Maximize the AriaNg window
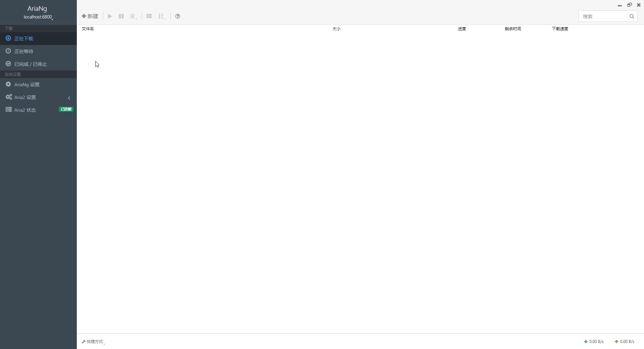The width and height of the screenshot is (644, 349). coord(630,5)
